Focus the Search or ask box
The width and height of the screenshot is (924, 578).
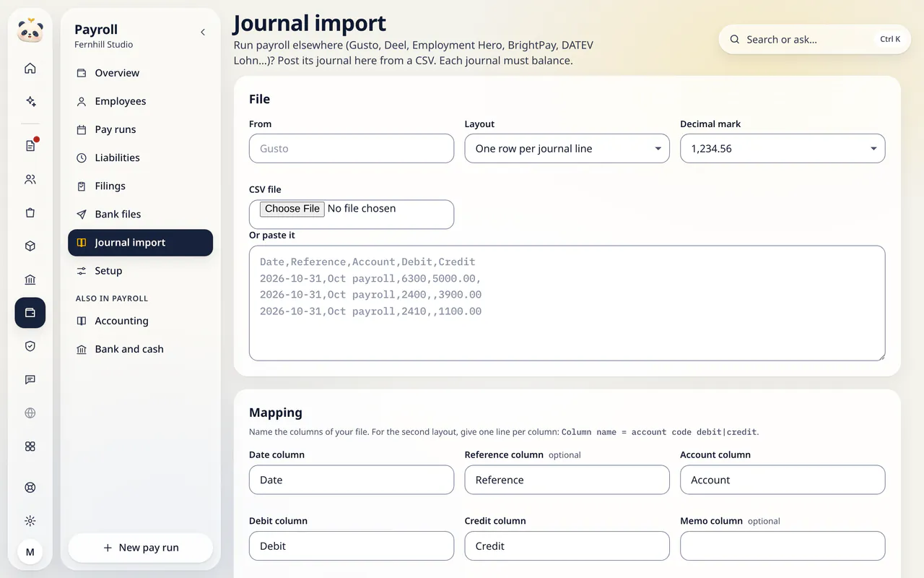pos(815,40)
